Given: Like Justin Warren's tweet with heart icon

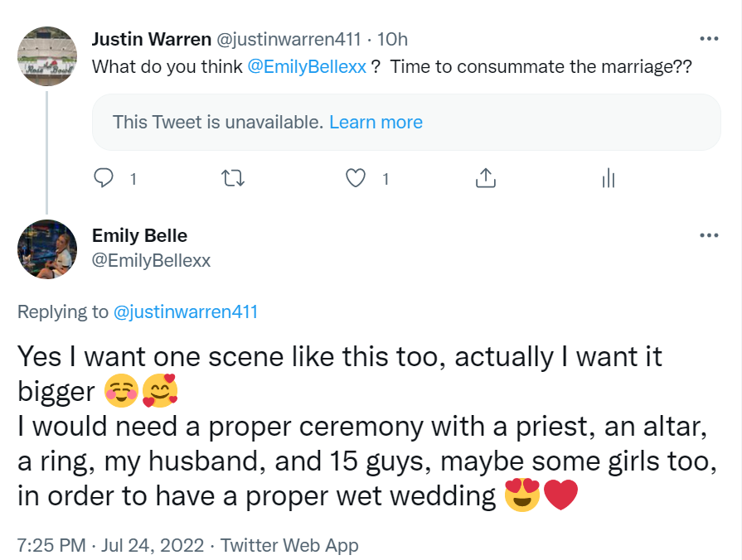Looking at the screenshot, I should pos(356,177).
